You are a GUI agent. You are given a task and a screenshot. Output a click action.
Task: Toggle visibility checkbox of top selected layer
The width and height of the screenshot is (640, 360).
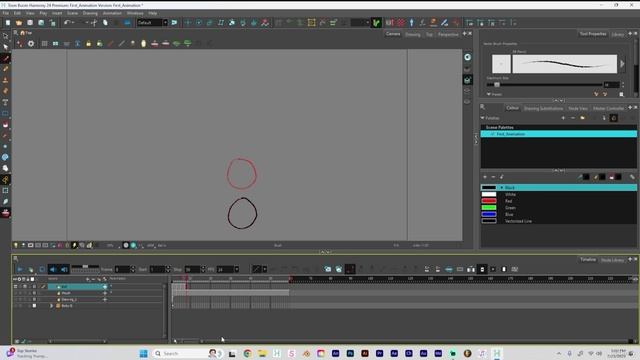click(16, 287)
